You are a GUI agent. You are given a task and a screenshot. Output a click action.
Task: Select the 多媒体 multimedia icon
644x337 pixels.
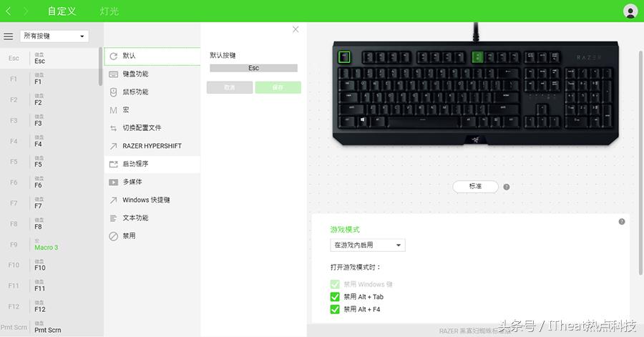(x=113, y=182)
